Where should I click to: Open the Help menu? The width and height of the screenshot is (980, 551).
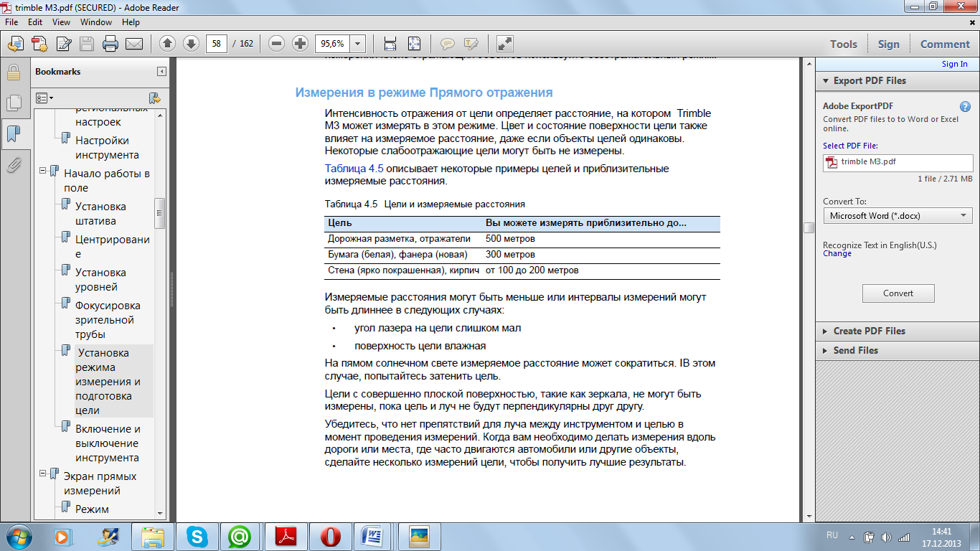point(131,22)
